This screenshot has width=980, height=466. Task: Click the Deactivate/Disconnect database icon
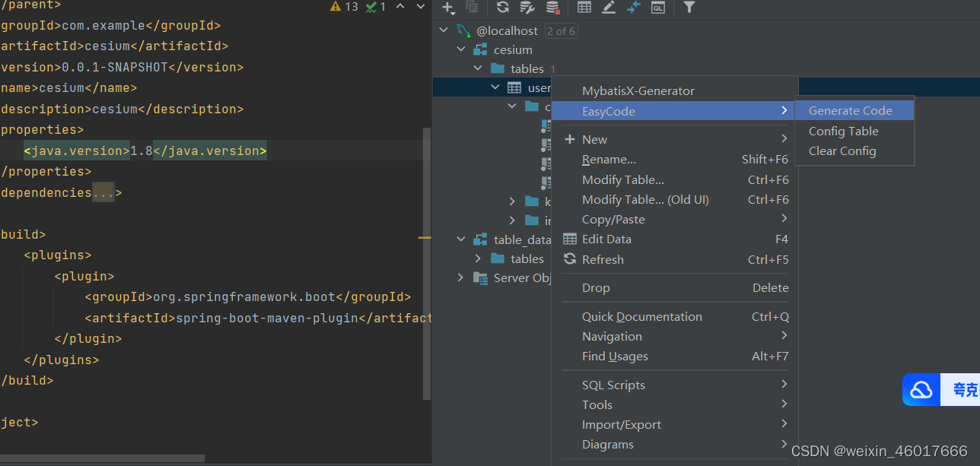pyautogui.click(x=552, y=7)
